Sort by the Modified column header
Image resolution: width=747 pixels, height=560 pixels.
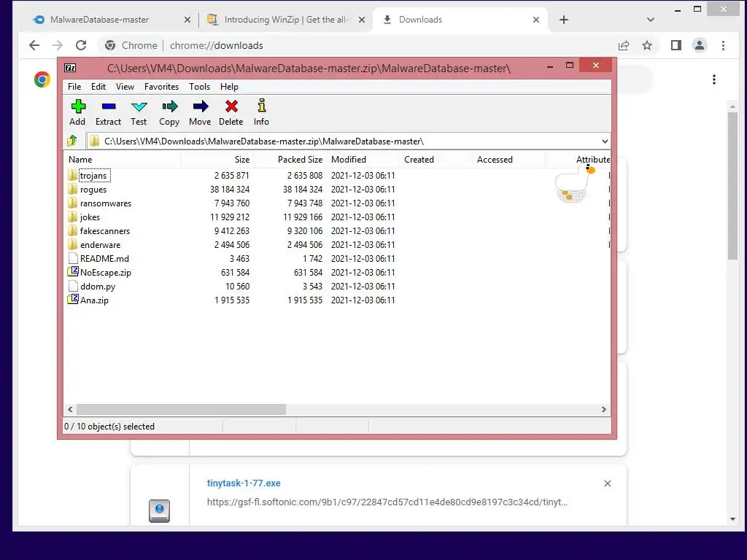point(363,160)
